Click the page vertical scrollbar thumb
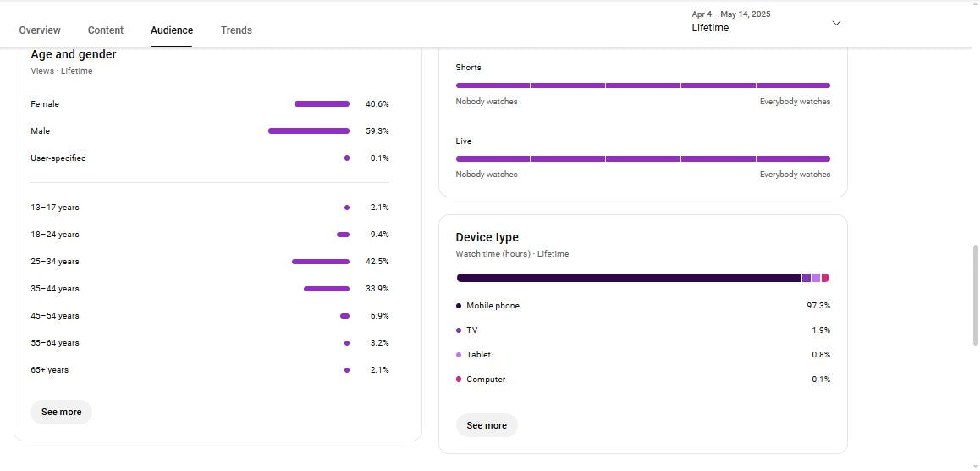 (975, 294)
